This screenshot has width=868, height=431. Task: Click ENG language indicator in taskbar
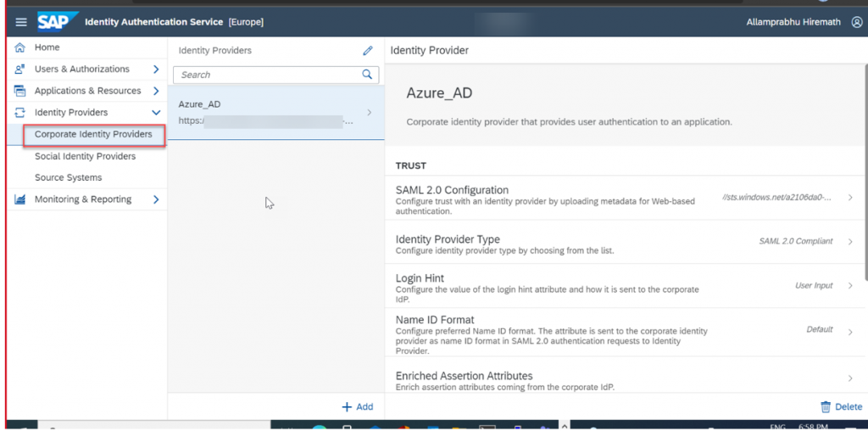[778, 427]
